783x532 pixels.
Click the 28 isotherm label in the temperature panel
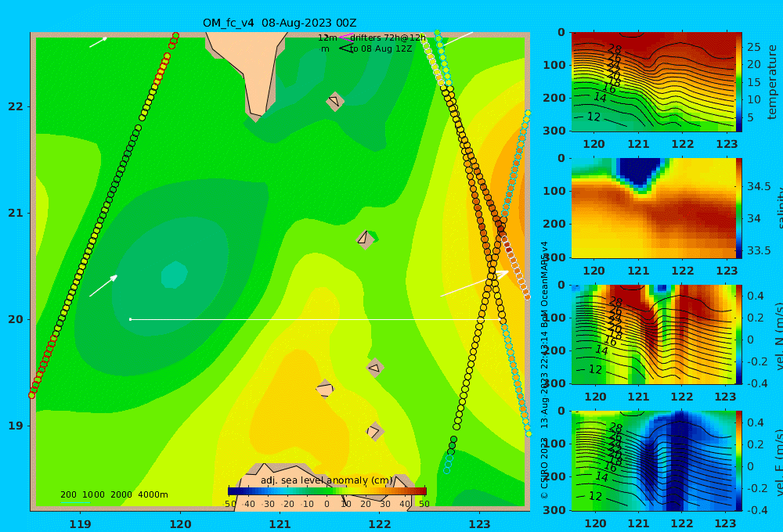click(x=615, y=49)
